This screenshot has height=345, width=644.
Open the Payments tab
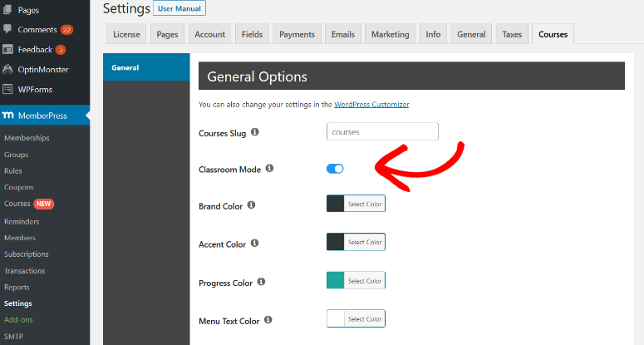(x=297, y=34)
